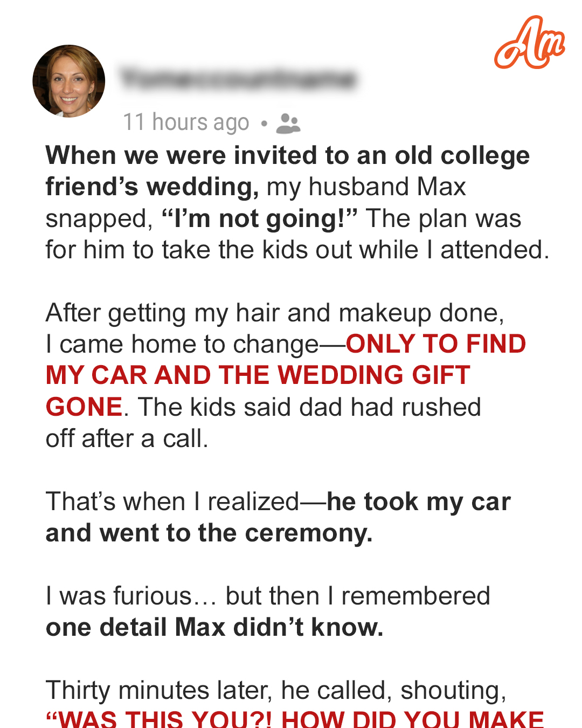The width and height of the screenshot is (582, 728).
Task: Click the red word "GONE"
Action: coord(84,407)
